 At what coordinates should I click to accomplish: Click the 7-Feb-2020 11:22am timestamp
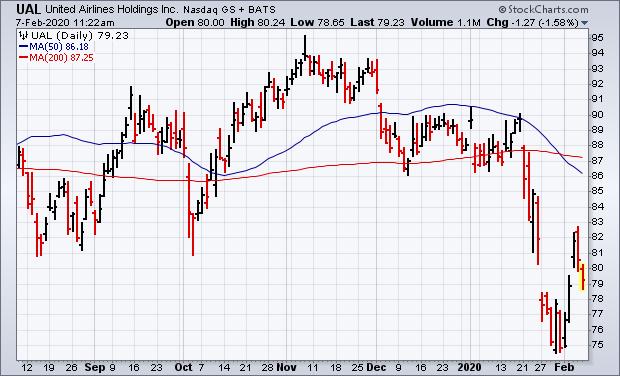point(65,23)
